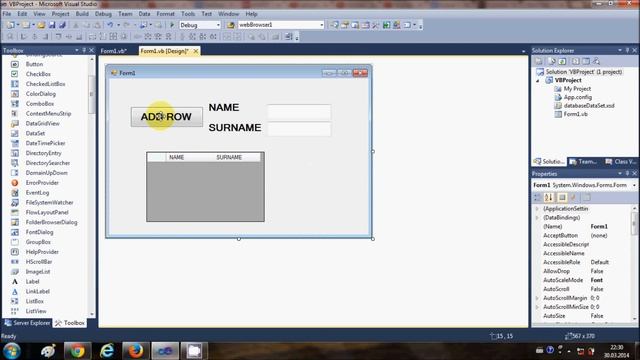This screenshot has width=640, height=360.
Task: Expand the (DataBindings) property group
Action: [537, 218]
